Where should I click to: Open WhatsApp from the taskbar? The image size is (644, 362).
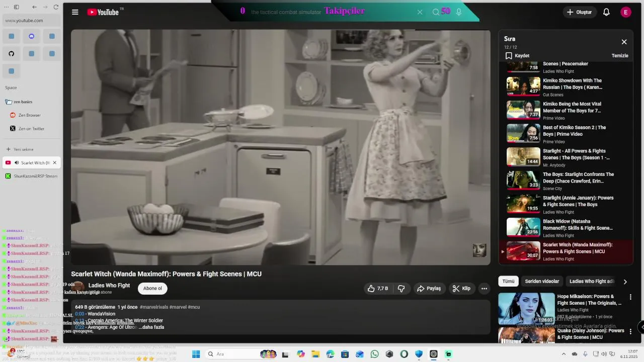(x=374, y=354)
